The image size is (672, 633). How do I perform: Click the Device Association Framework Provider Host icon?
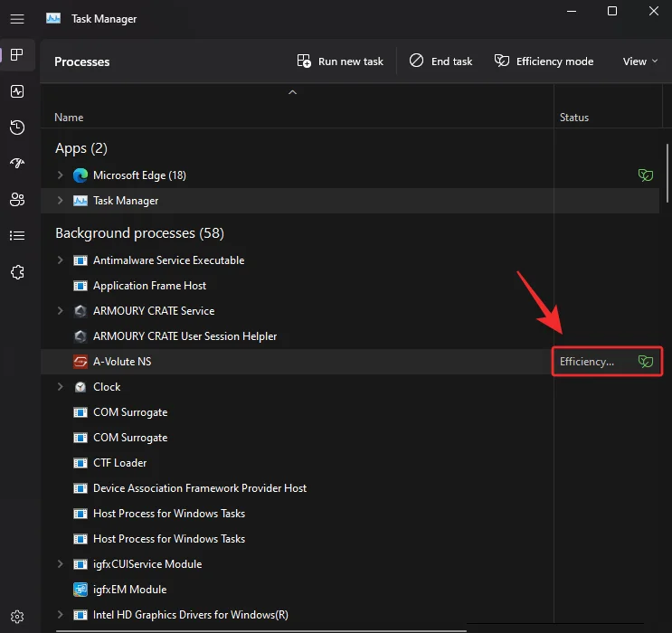[80, 488]
